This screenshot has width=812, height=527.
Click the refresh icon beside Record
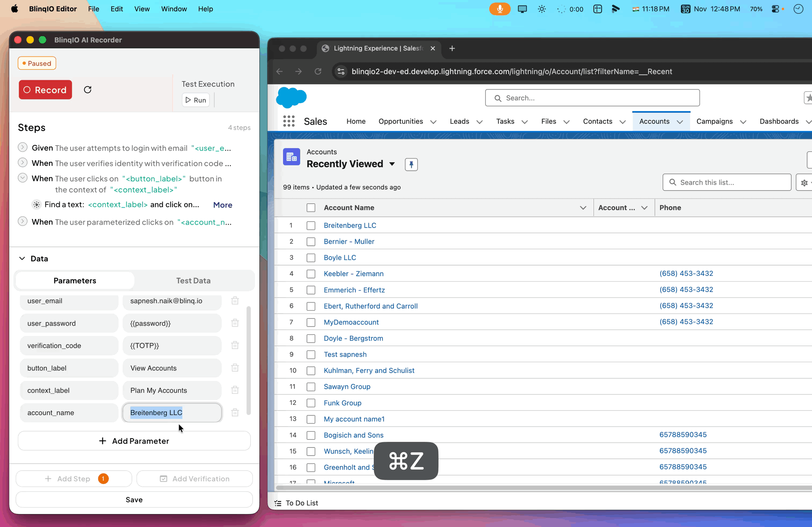pyautogui.click(x=88, y=90)
